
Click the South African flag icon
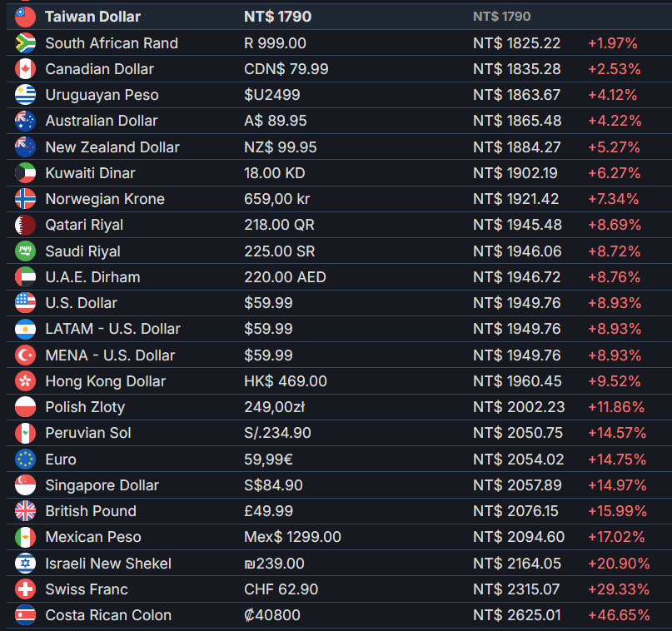click(25, 43)
